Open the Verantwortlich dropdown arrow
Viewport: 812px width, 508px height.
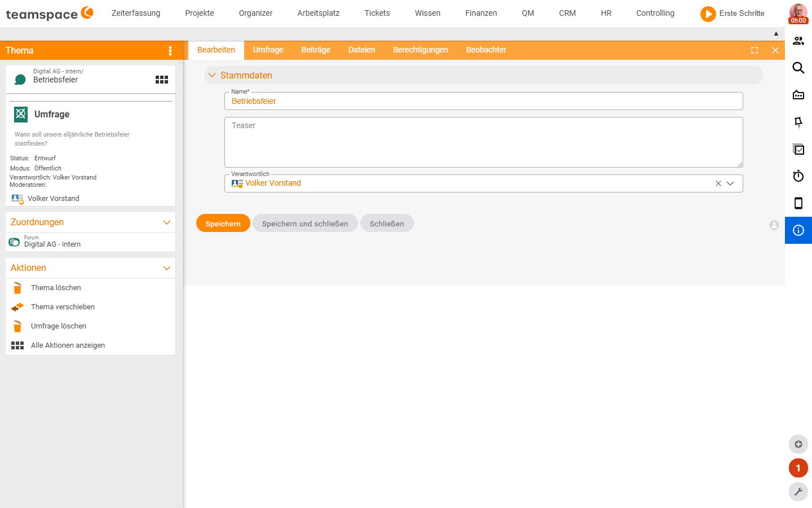coord(730,183)
